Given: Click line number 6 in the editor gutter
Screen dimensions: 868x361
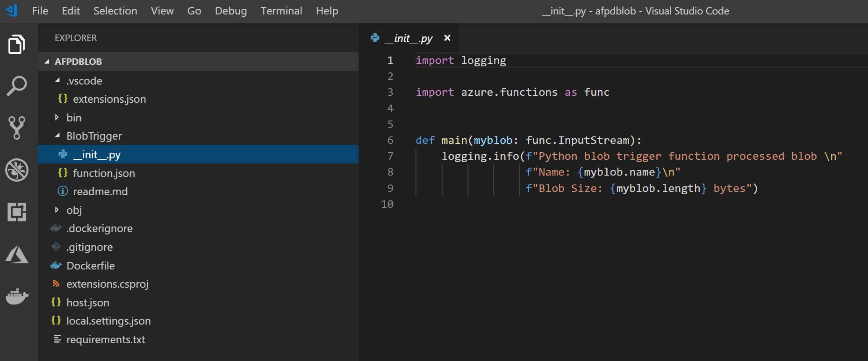Looking at the screenshot, I should [390, 140].
